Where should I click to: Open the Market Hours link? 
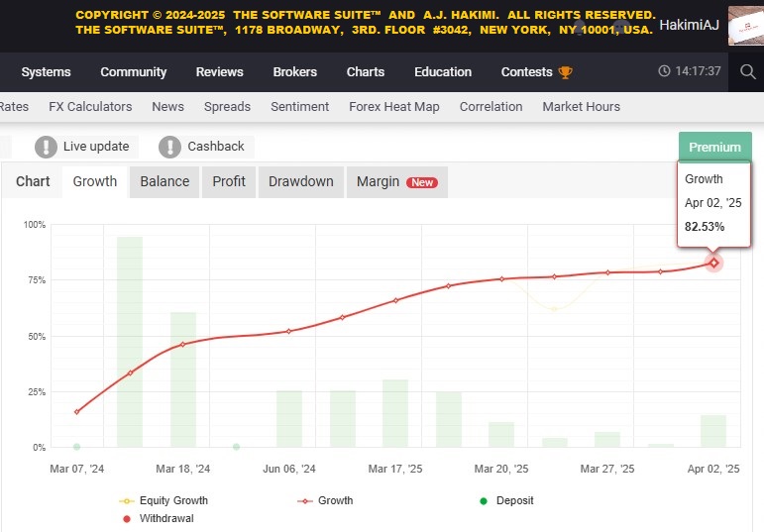582,107
